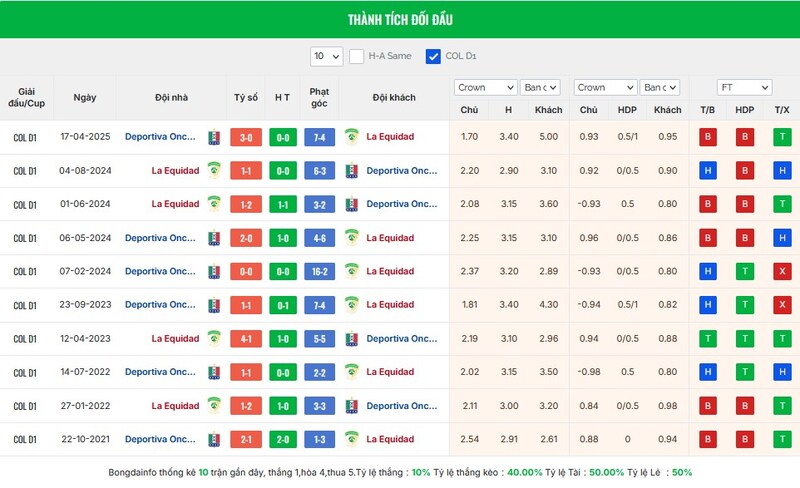Open the first Crown bookmaker dropdown
This screenshot has width=800, height=488.
coord(485,87)
